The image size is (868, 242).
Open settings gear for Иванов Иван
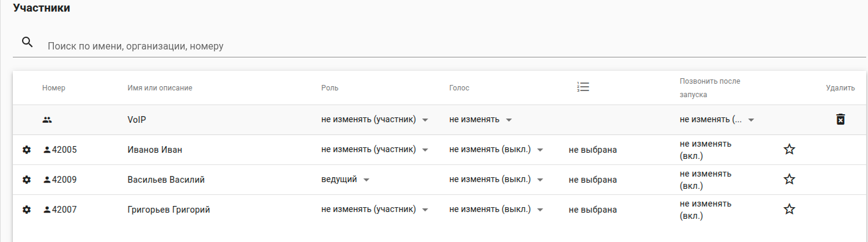coord(26,150)
